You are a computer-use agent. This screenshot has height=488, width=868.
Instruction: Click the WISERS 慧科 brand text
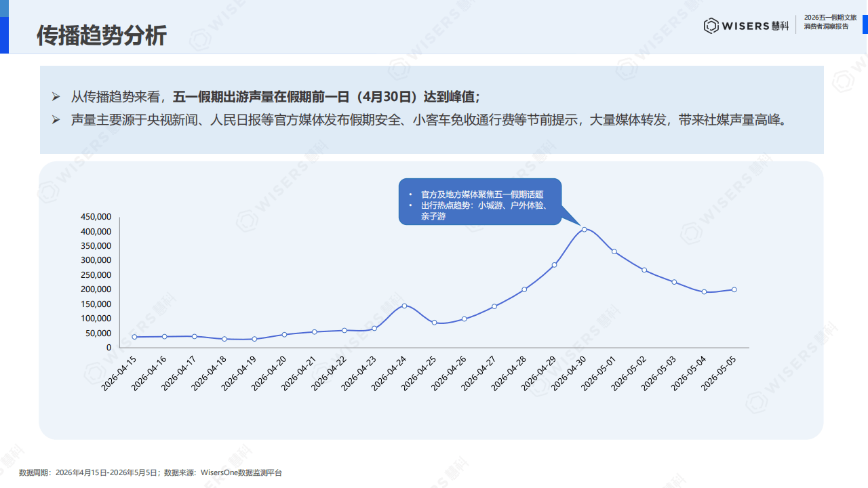coord(755,26)
